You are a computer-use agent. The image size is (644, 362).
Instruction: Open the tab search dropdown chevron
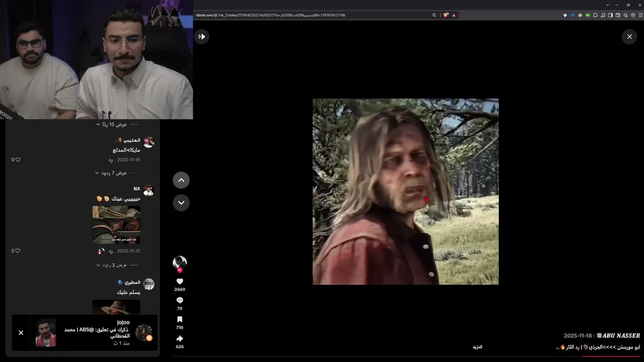pos(608,5)
